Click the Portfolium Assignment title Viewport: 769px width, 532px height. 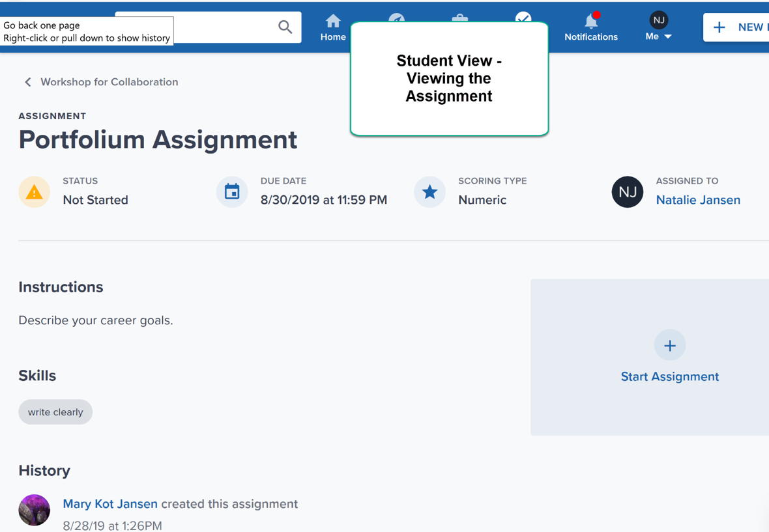point(158,139)
